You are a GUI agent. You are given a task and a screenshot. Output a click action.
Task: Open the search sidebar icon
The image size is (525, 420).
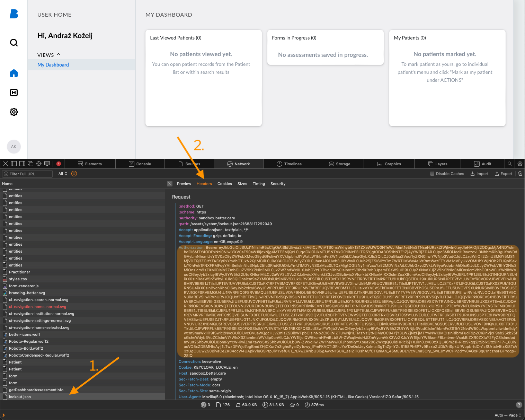pos(14,43)
